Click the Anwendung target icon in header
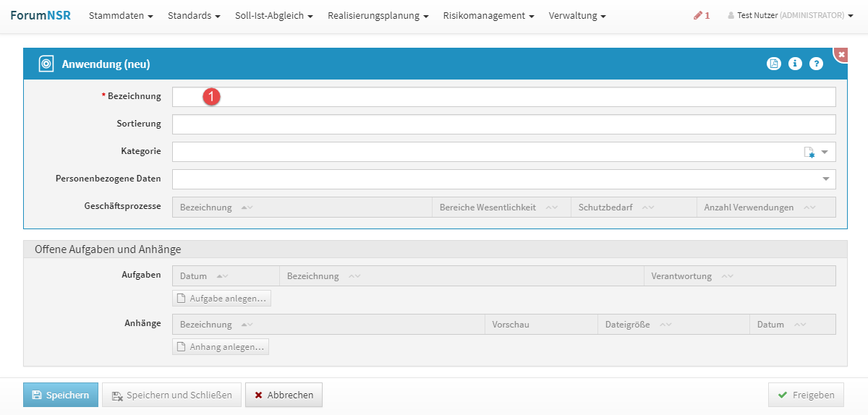This screenshot has height=415, width=868. [46, 64]
